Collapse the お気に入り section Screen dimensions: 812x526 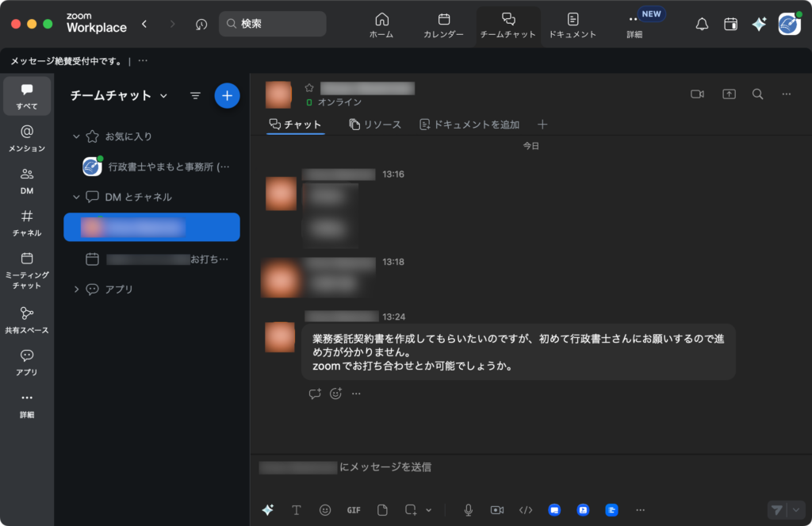[77, 136]
